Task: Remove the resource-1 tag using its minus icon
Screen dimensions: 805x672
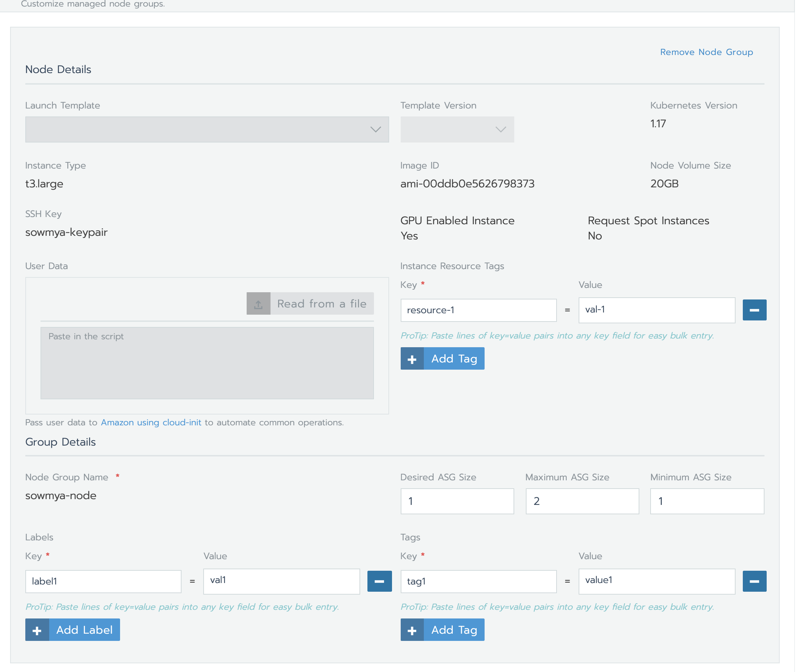Action: (x=754, y=310)
